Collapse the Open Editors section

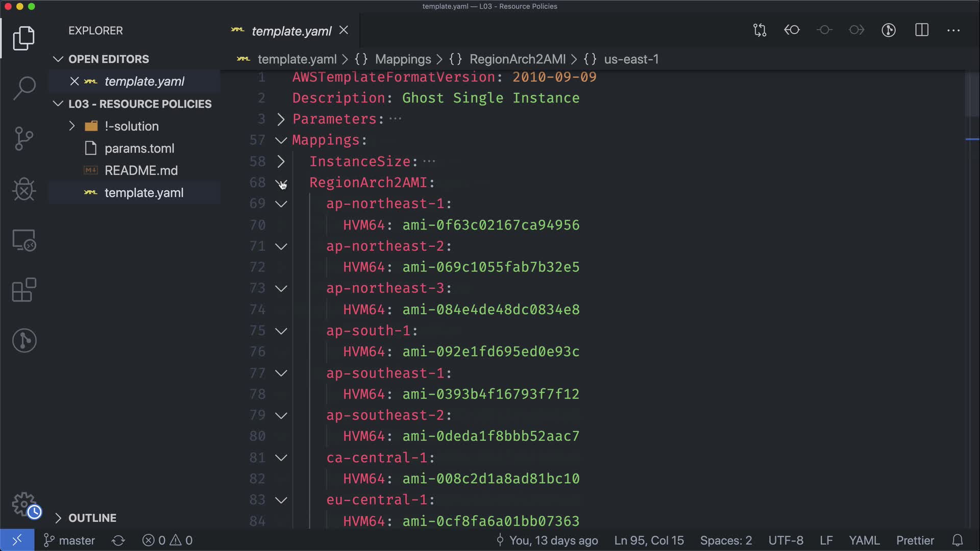tap(108, 59)
